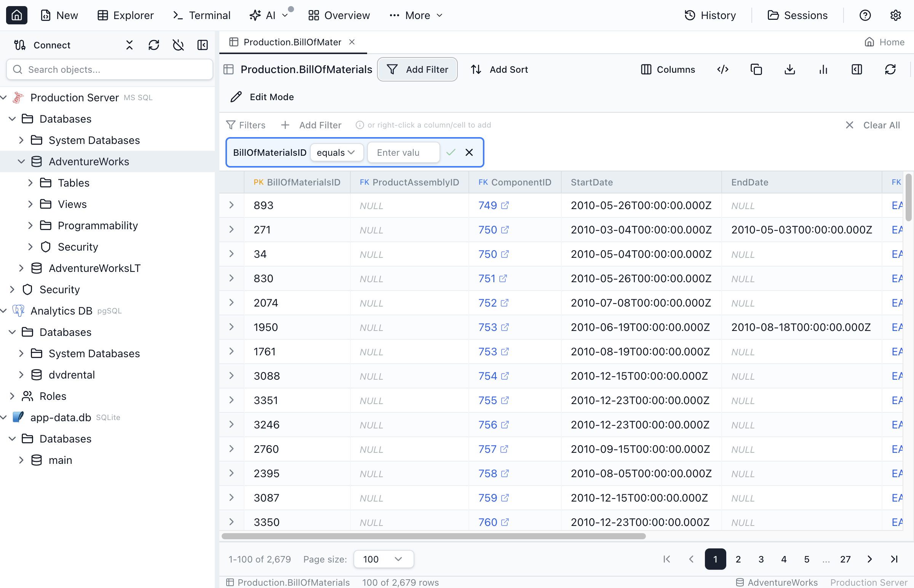Viewport: 914px width, 588px height.
Task: Open the equals operator dropdown
Action: pos(335,152)
